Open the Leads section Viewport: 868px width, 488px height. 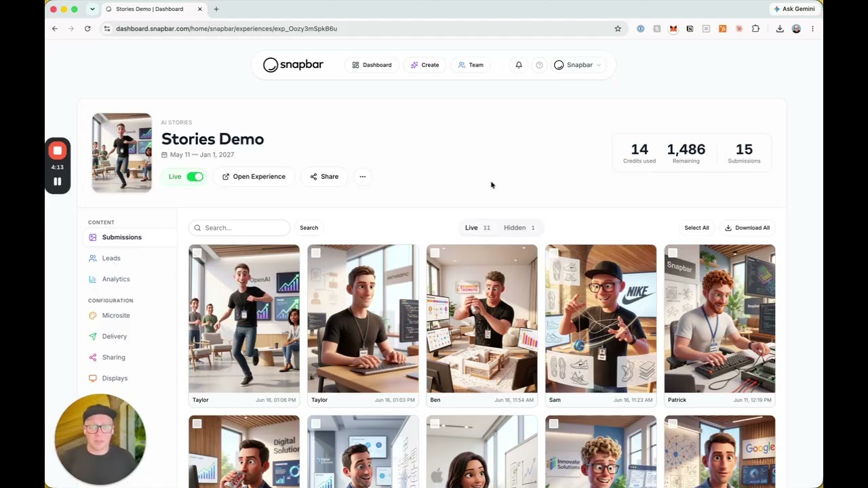[111, 258]
